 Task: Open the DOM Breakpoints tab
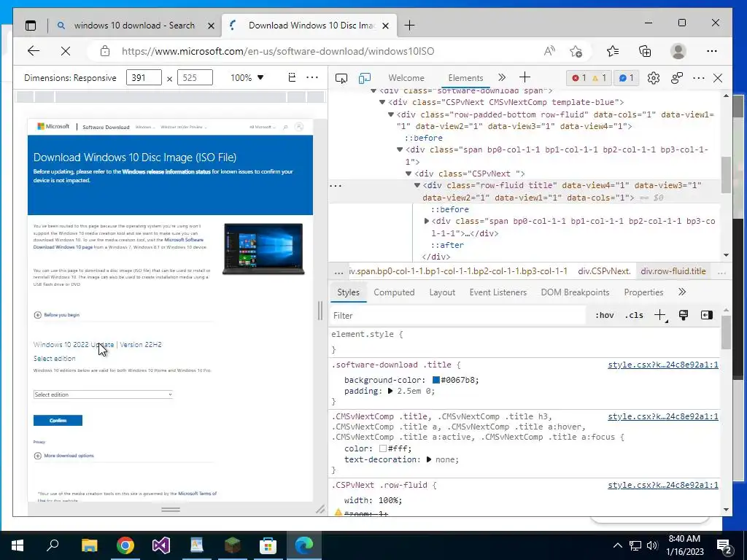coord(575,292)
